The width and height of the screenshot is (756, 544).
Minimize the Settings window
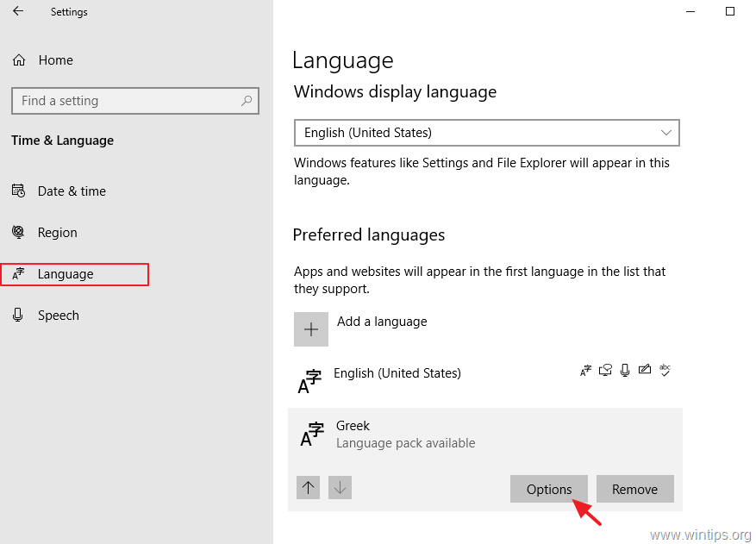(x=690, y=11)
